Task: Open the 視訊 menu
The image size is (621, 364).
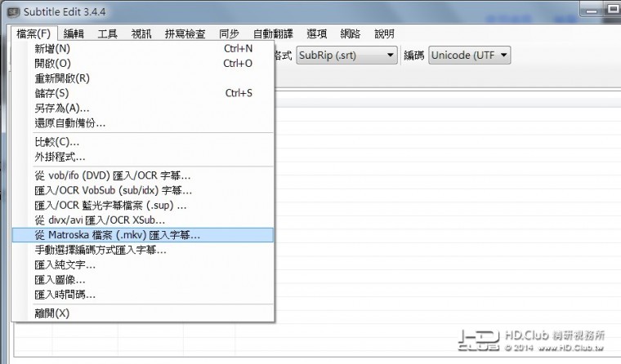Action: (141, 33)
